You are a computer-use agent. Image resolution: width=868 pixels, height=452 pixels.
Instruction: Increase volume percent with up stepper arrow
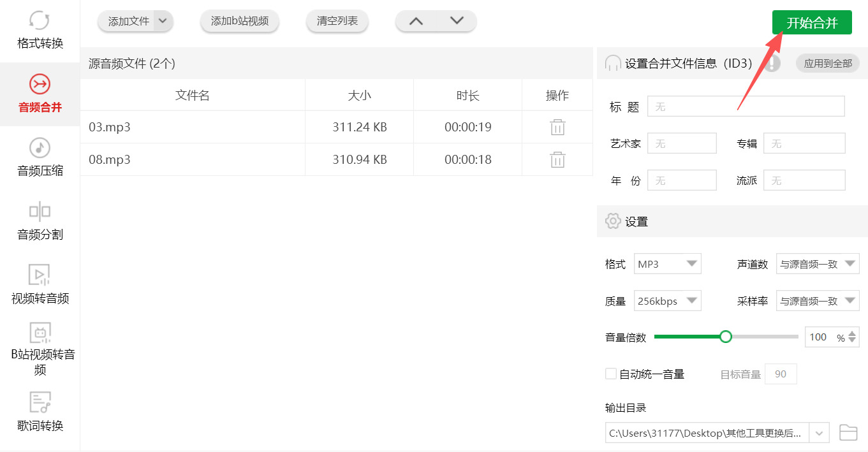coord(853,333)
